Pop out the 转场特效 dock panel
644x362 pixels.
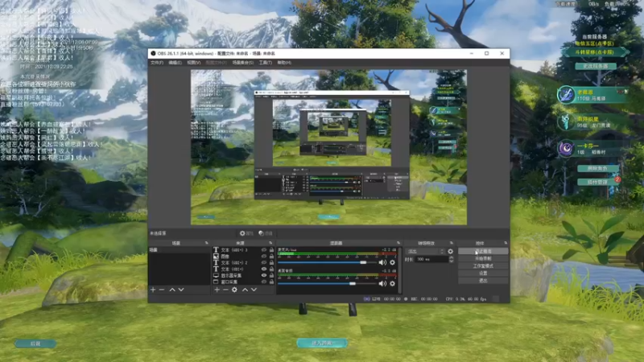click(451, 243)
